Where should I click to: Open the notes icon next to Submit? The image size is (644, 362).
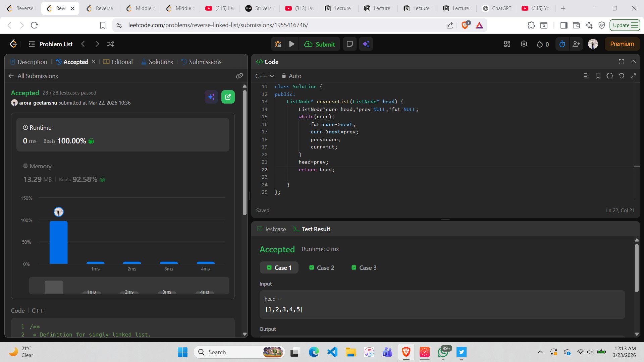coord(350,44)
